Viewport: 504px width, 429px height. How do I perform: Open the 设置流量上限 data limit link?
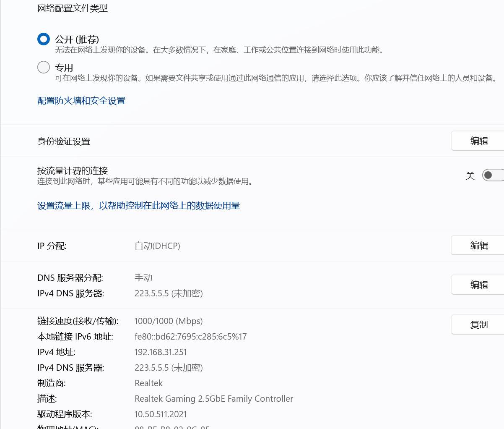click(139, 206)
